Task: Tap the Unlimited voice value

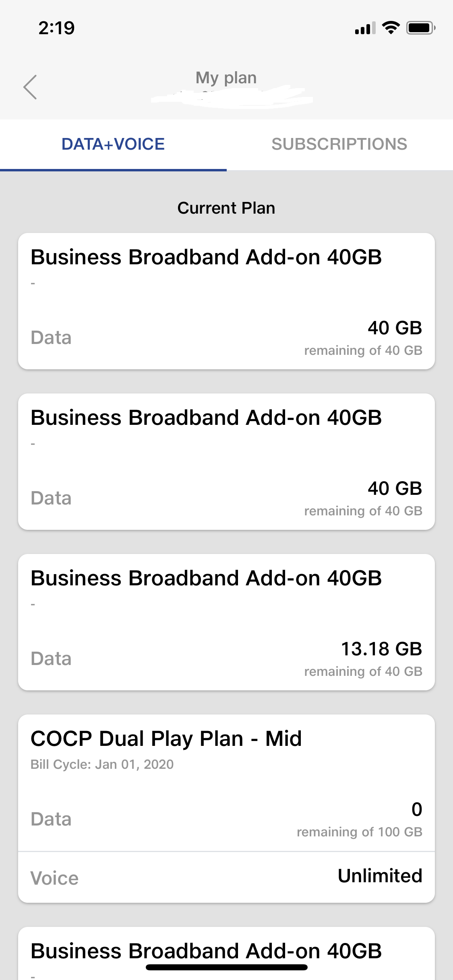Action: (x=380, y=876)
